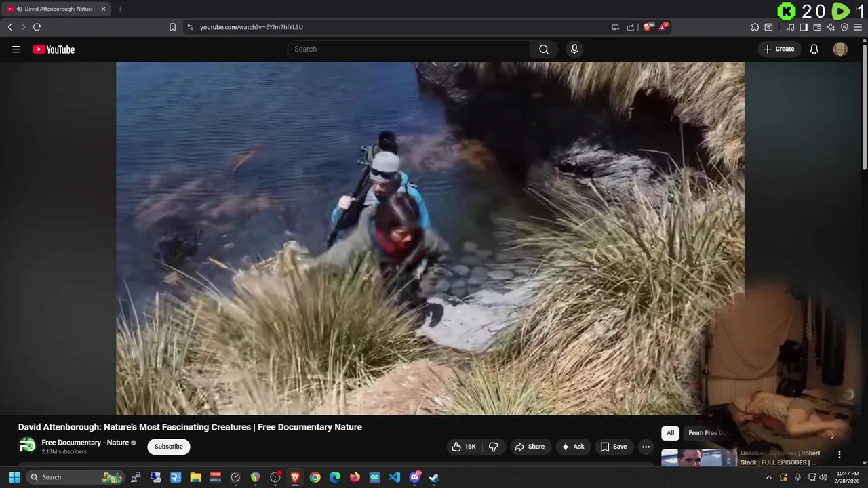The width and height of the screenshot is (868, 488).
Task: Open YouTube notifications bell
Action: (814, 49)
